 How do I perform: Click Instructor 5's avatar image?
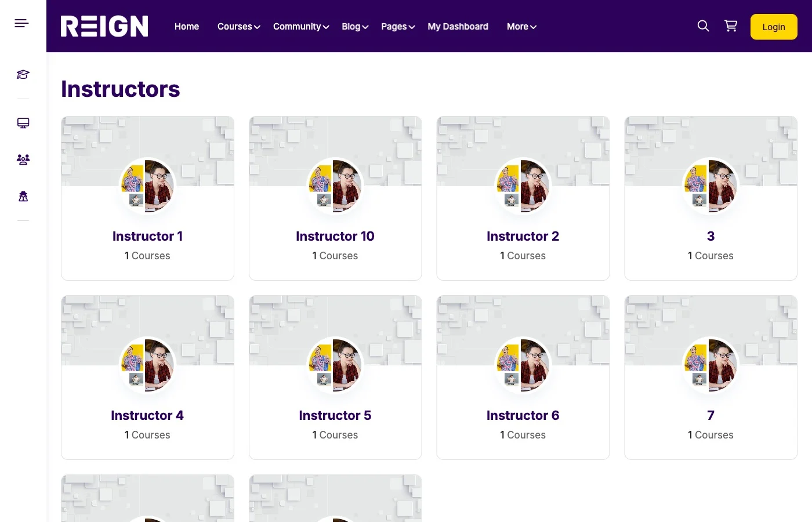[335, 365]
